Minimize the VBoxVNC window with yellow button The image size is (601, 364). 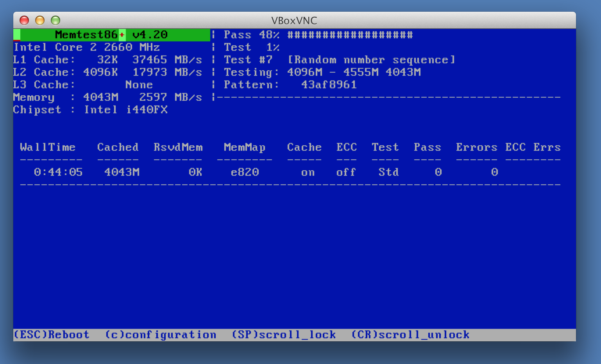click(40, 20)
